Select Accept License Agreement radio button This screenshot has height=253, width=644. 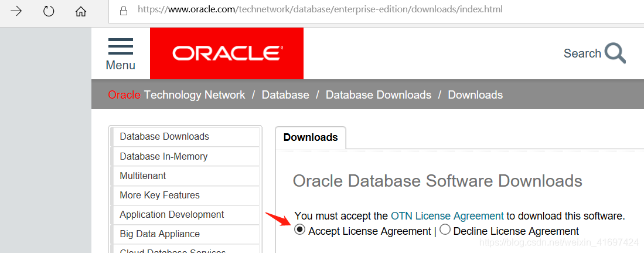pos(300,230)
